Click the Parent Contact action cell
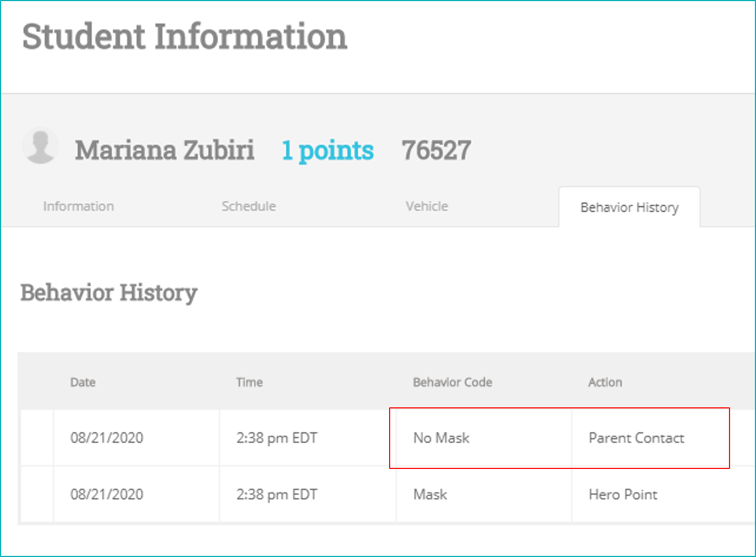The width and height of the screenshot is (756, 557). click(x=636, y=438)
